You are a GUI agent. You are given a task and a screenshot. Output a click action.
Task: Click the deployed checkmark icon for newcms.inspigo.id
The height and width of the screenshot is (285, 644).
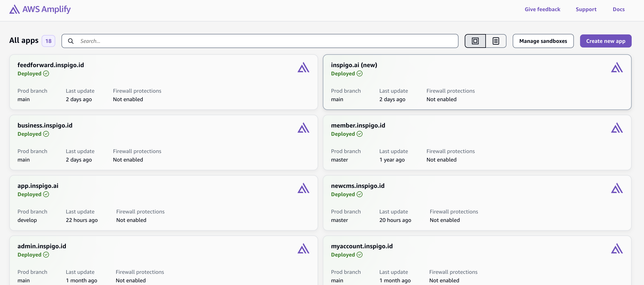click(360, 194)
